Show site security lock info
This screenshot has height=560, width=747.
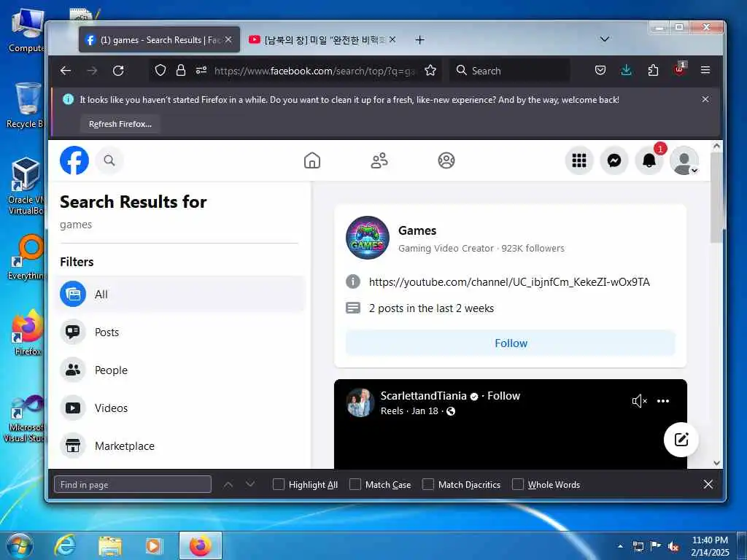click(x=181, y=71)
